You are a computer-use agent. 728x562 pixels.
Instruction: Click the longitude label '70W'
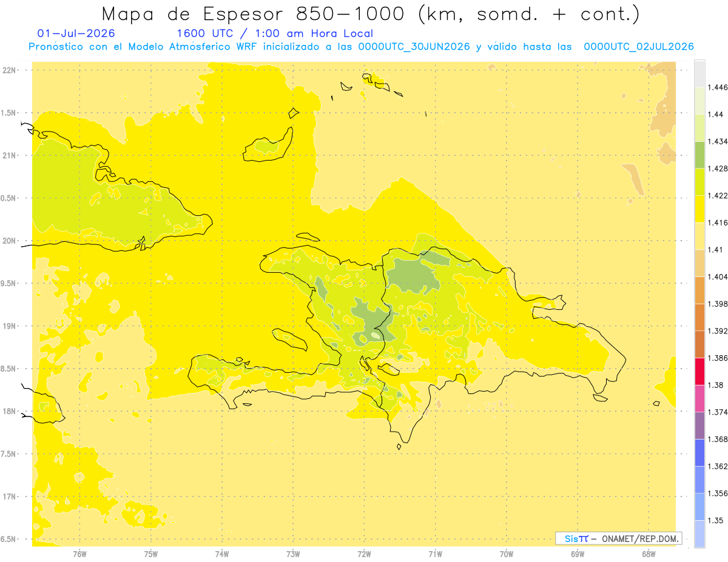tap(506, 554)
